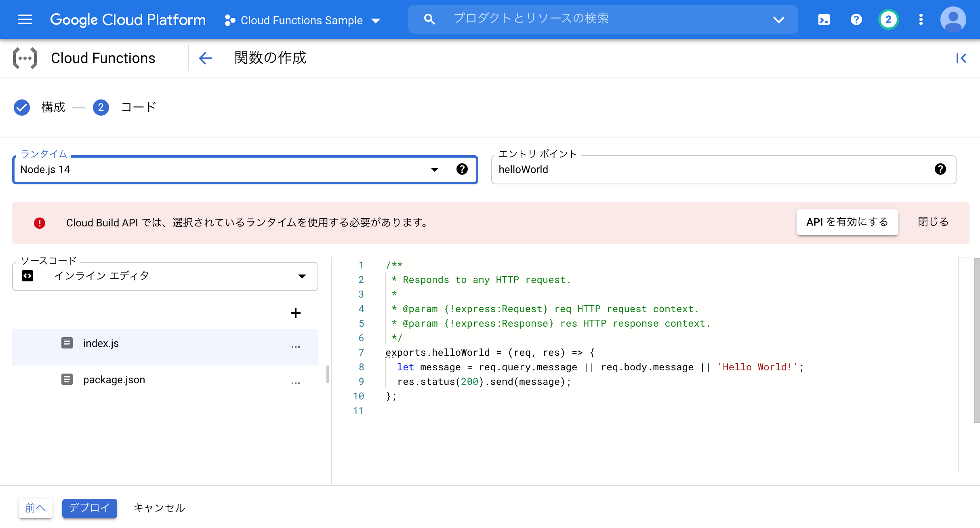The image size is (980, 528).
Task: Open runtime help tooltip icon
Action: 462,169
